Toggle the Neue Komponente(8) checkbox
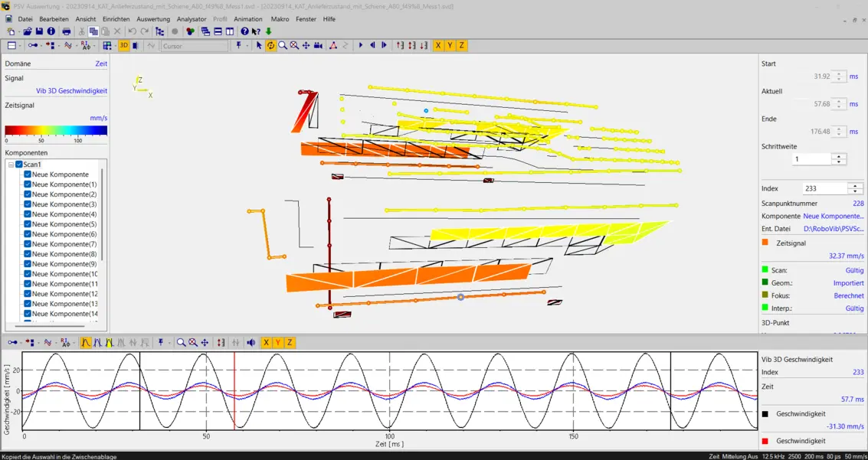The image size is (868, 460). 28,254
